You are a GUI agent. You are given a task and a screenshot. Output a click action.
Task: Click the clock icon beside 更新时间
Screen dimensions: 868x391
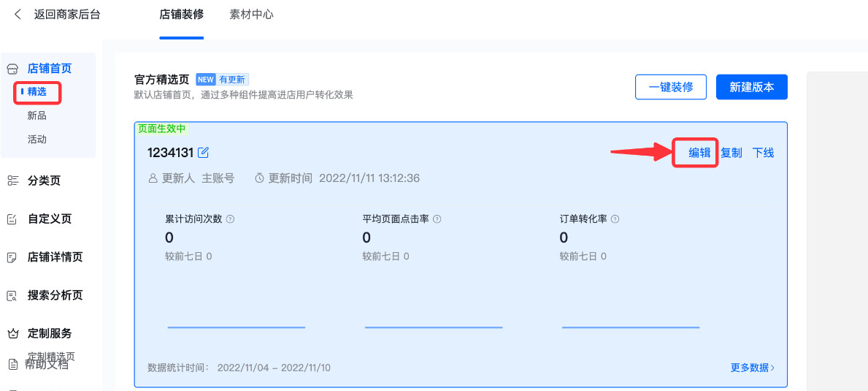coord(260,178)
